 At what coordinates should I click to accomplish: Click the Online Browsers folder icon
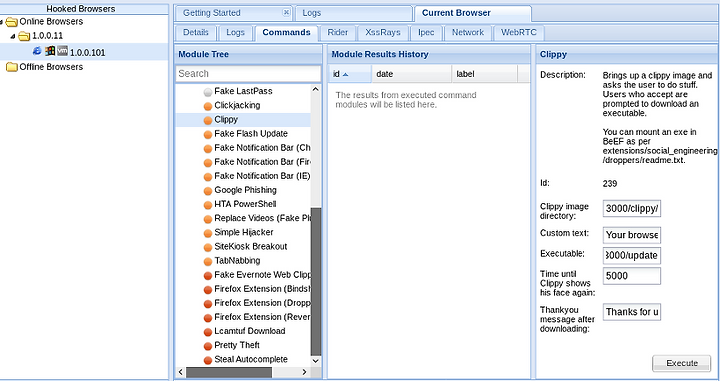click(11, 22)
